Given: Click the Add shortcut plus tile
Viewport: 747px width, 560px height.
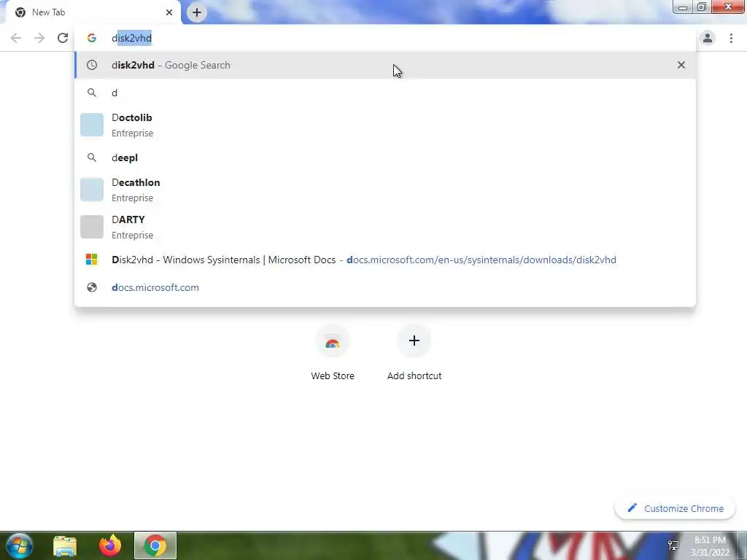Looking at the screenshot, I should point(414,354).
